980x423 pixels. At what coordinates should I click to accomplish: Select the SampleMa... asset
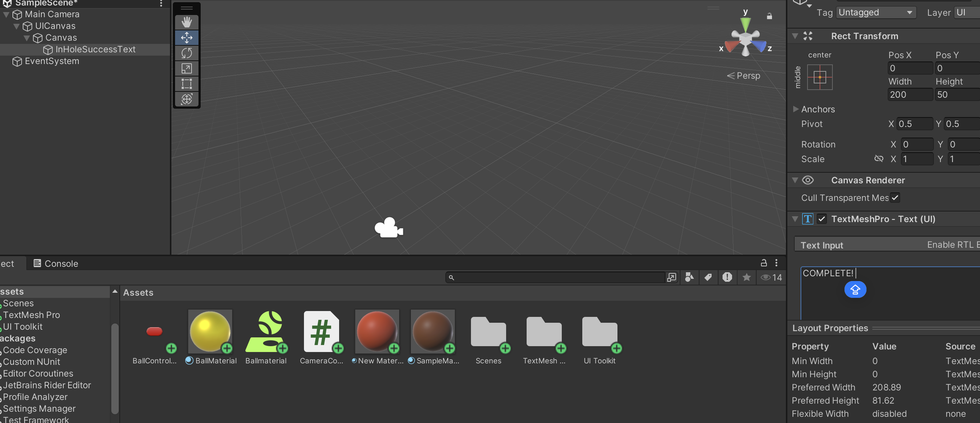click(433, 337)
